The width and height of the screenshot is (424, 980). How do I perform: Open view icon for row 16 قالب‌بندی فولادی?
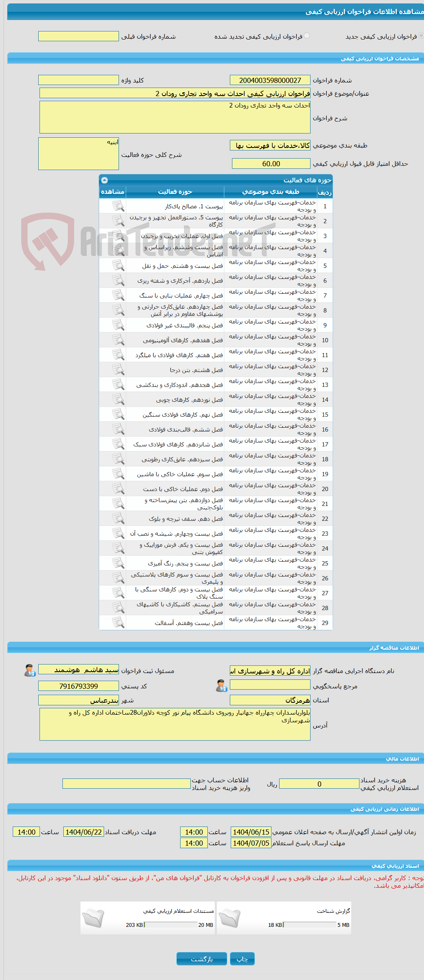(x=118, y=429)
